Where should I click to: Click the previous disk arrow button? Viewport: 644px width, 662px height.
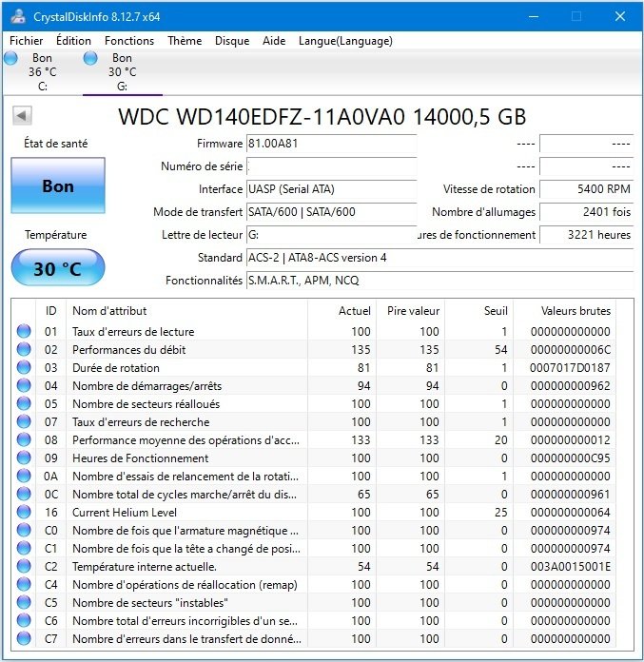tap(22, 115)
